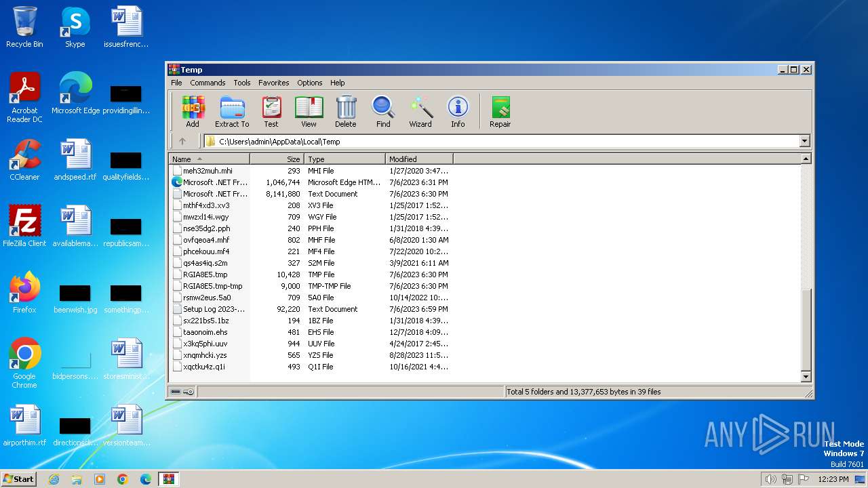Go up one folder with the arrow

pyautogui.click(x=182, y=141)
